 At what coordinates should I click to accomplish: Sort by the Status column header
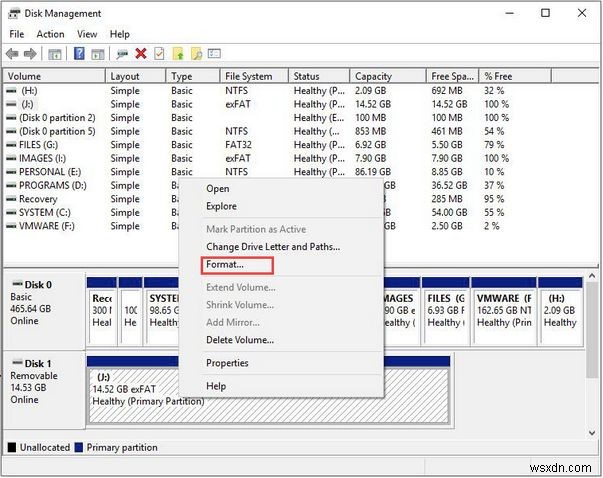319,76
